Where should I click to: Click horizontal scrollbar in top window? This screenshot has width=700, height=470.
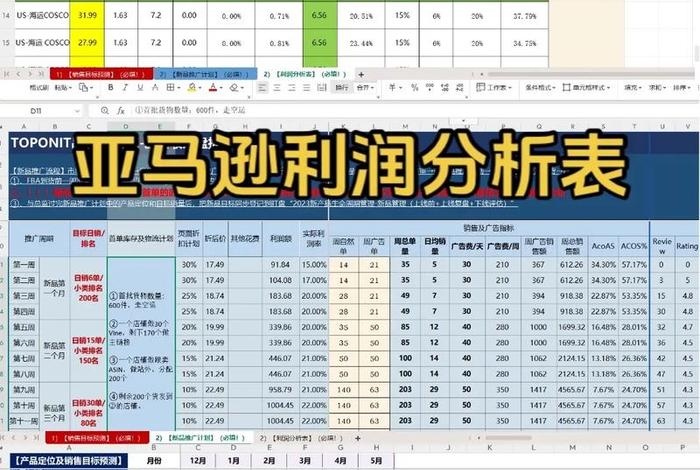click(x=589, y=74)
